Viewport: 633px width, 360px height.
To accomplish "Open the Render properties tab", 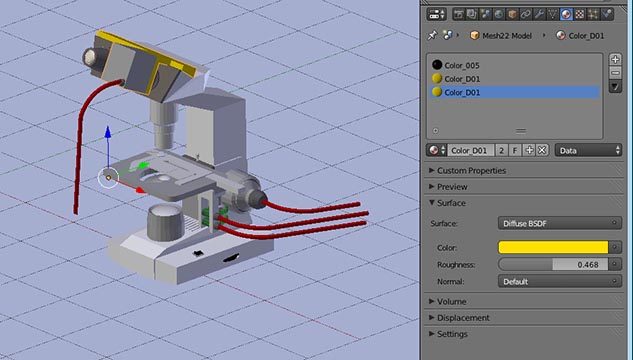I will pyautogui.click(x=459, y=15).
